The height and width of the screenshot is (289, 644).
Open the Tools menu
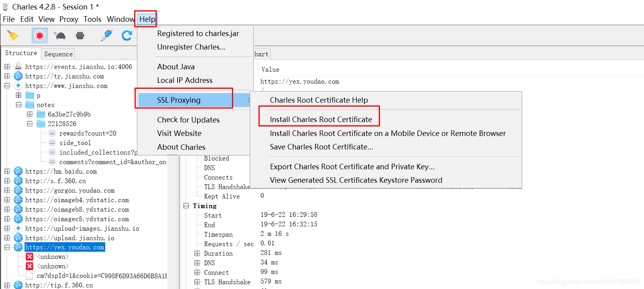tap(92, 19)
